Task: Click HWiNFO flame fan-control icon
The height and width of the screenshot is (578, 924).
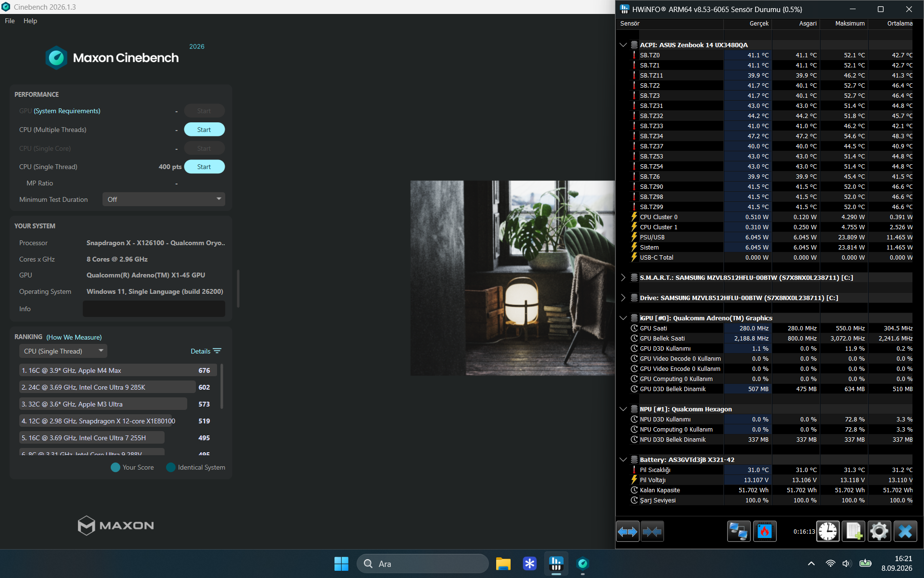Action: (x=764, y=531)
